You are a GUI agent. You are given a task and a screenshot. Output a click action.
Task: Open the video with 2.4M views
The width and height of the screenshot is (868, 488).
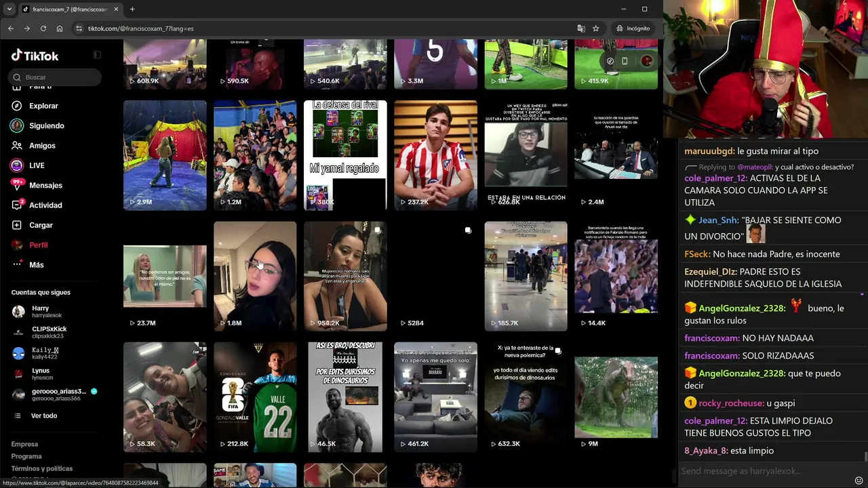pyautogui.click(x=616, y=155)
